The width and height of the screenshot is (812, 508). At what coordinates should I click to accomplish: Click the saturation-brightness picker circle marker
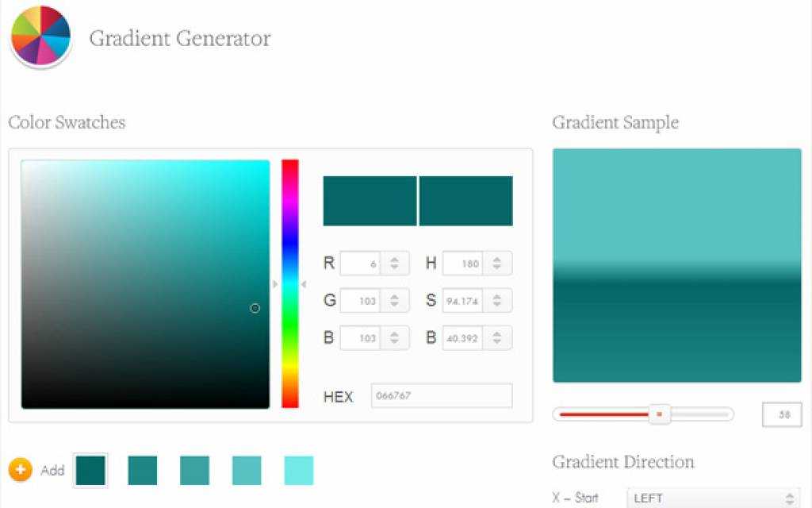(255, 308)
